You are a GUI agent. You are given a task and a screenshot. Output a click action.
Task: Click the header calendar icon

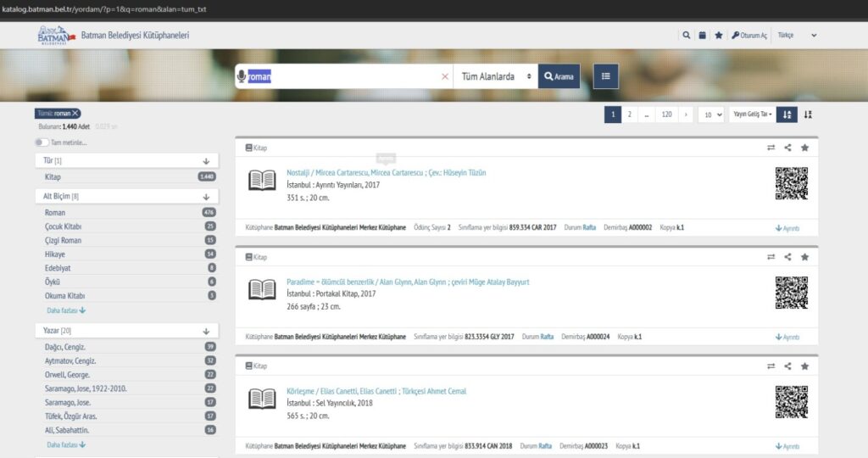point(702,35)
